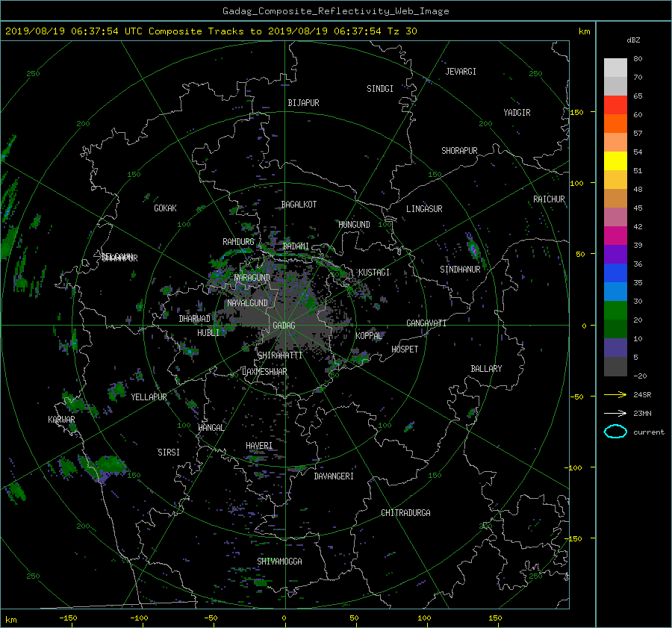This screenshot has width=672, height=628.
Task: Click the BADAMI city label
Action: click(296, 246)
